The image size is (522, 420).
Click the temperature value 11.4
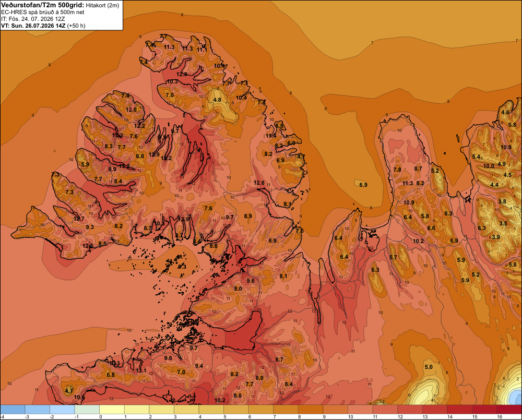(x=270, y=136)
